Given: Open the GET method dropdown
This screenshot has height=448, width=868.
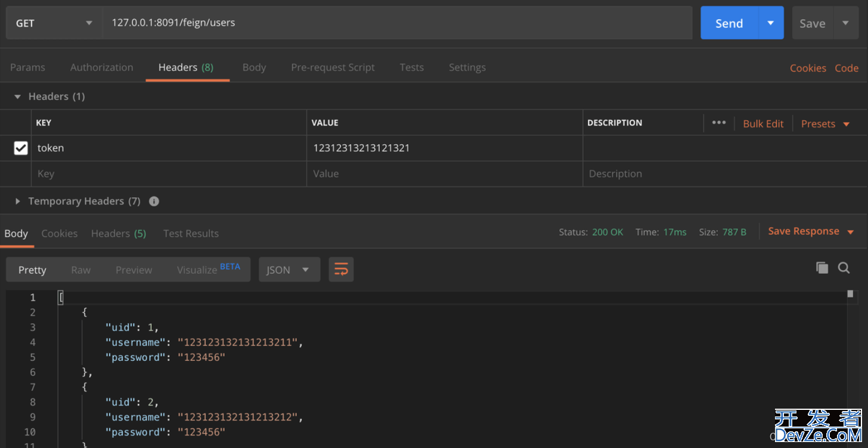Looking at the screenshot, I should tap(54, 23).
